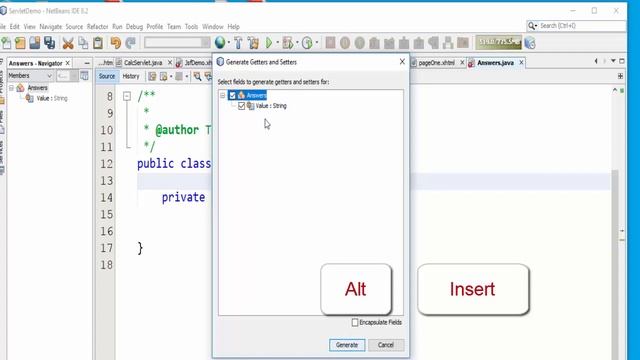The height and width of the screenshot is (360, 640).
Task: Click the Source view button
Action: point(107,76)
